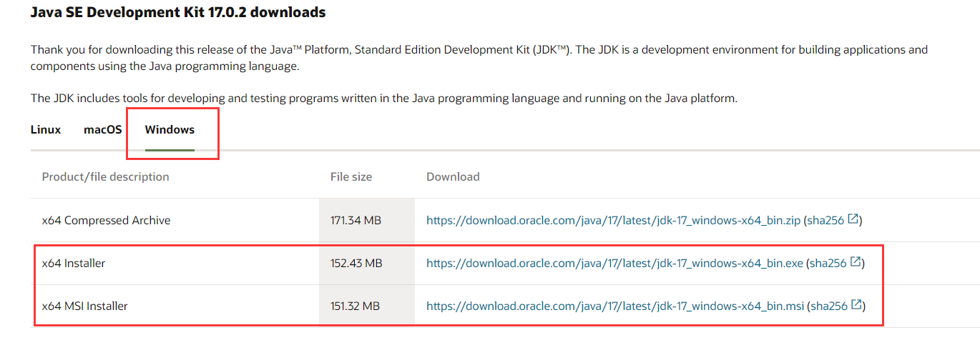Open the Windows downloads tab
This screenshot has width=980, height=340.
click(x=170, y=130)
